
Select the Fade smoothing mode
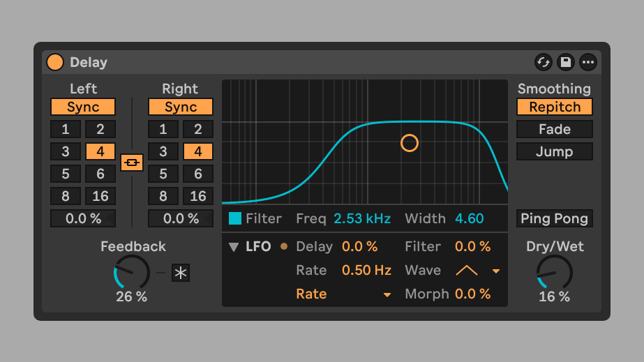coord(555,129)
